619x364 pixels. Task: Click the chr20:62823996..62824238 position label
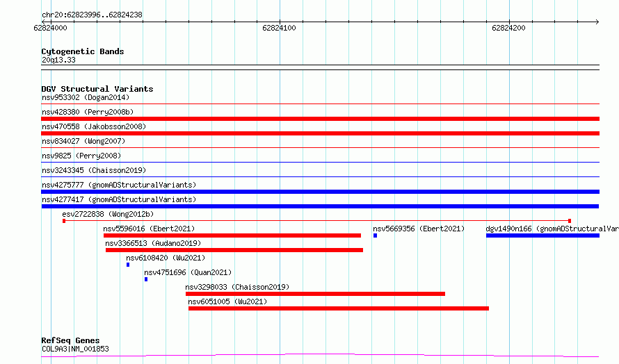[x=92, y=15]
